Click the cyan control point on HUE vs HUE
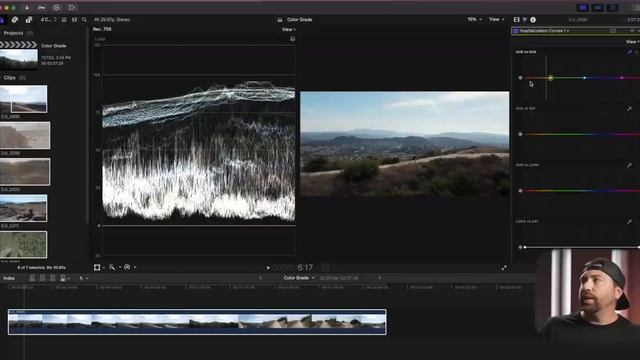Image resolution: width=640 pixels, height=360 pixels. [584, 78]
